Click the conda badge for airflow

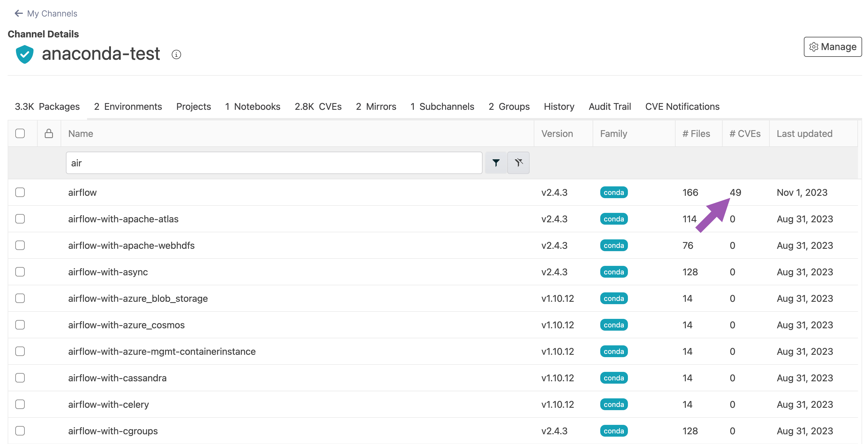click(x=613, y=193)
